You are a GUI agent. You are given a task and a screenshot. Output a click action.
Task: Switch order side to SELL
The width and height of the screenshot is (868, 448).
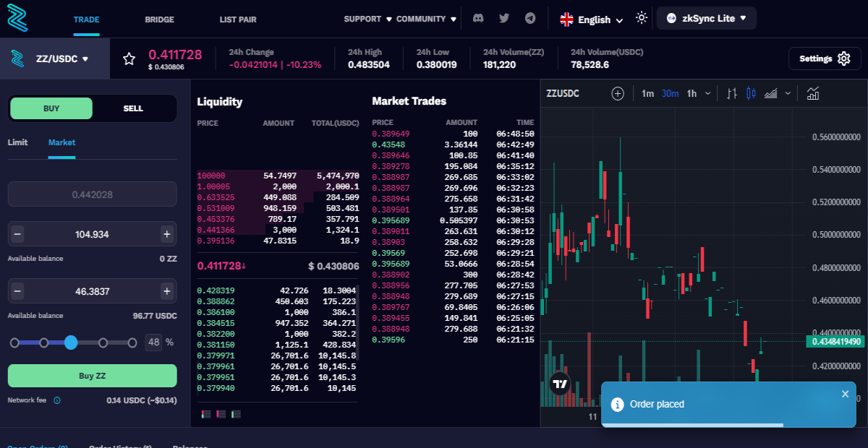133,108
